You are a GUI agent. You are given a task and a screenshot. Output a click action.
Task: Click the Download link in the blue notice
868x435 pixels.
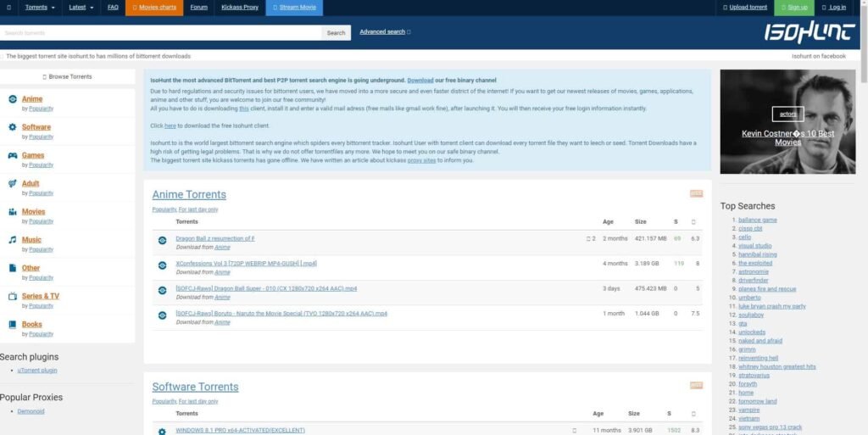coord(420,81)
